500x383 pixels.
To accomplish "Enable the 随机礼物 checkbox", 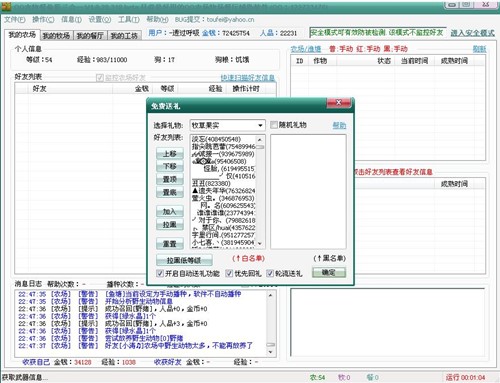I will pyautogui.click(x=274, y=125).
